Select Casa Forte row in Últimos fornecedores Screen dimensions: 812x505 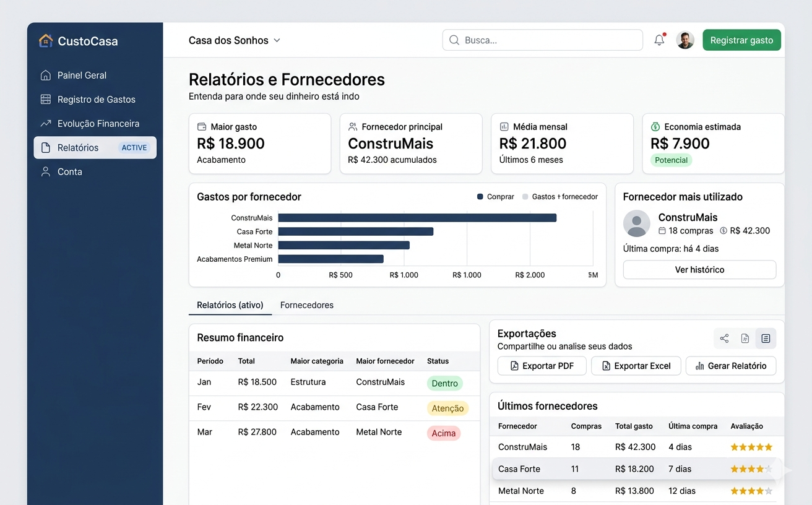(637, 469)
